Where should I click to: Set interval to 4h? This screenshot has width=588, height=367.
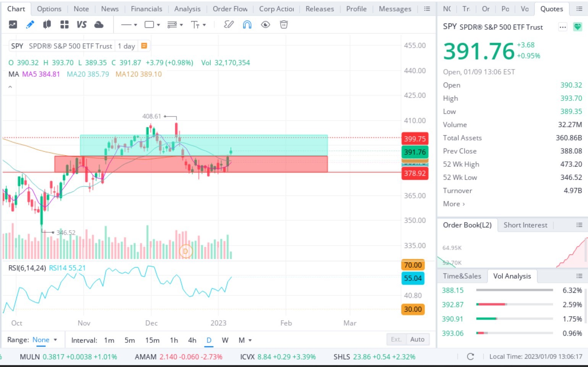click(x=192, y=340)
